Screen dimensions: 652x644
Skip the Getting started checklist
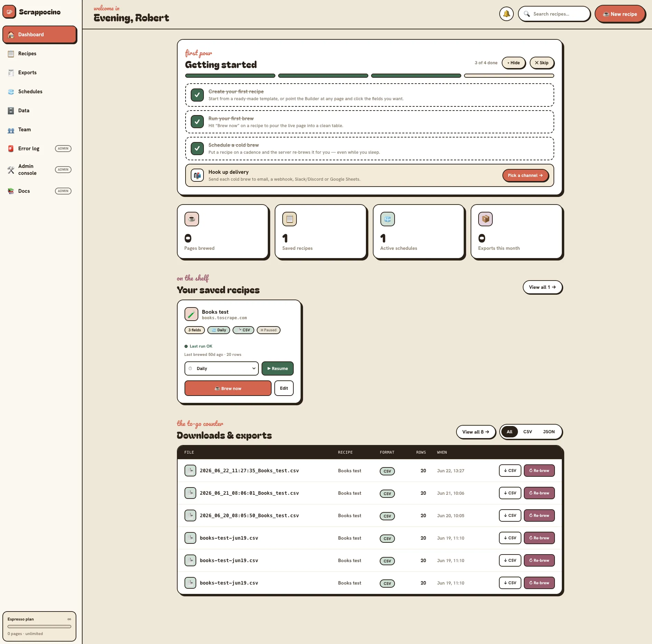click(x=542, y=63)
